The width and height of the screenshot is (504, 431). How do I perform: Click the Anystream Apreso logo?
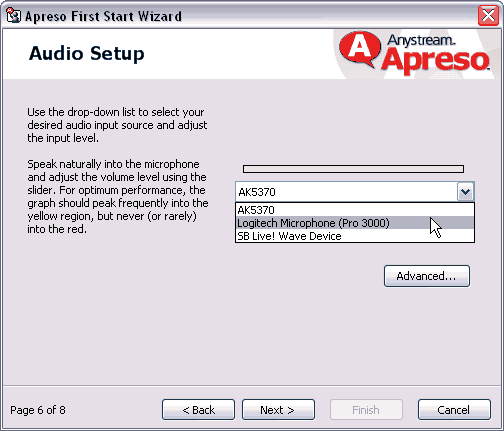(x=414, y=53)
